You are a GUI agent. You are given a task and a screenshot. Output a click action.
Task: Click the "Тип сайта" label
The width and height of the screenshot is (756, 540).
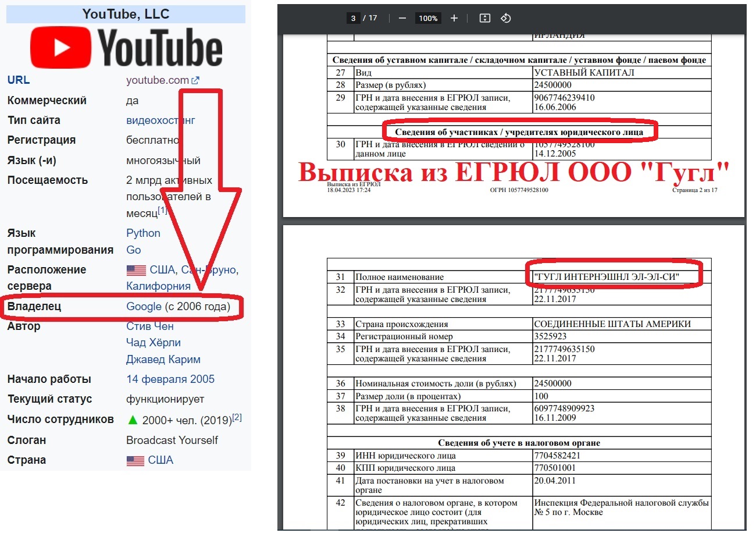[34, 120]
